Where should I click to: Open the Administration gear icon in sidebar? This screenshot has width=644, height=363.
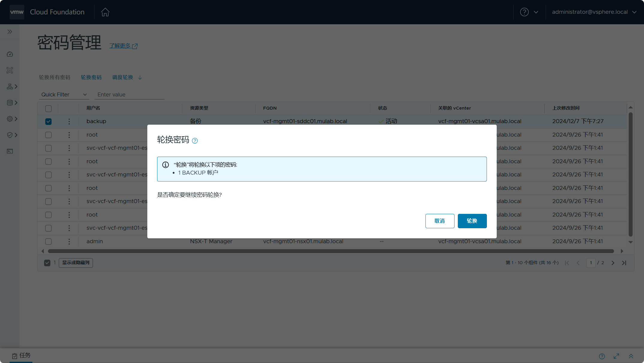coord(10,119)
